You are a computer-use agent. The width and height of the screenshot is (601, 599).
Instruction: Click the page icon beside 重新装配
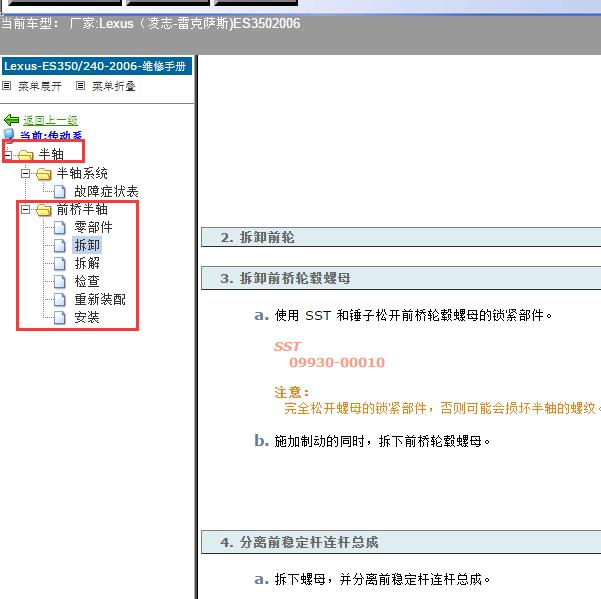point(59,299)
